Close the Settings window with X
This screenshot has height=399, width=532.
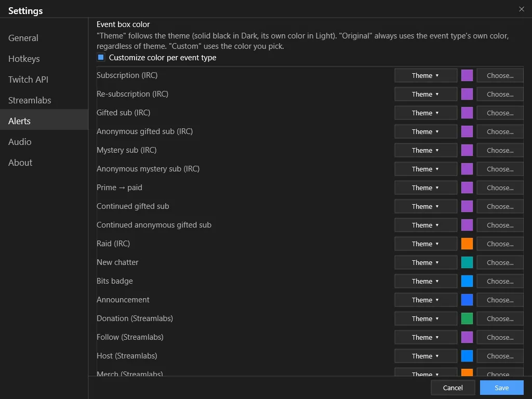click(x=522, y=9)
